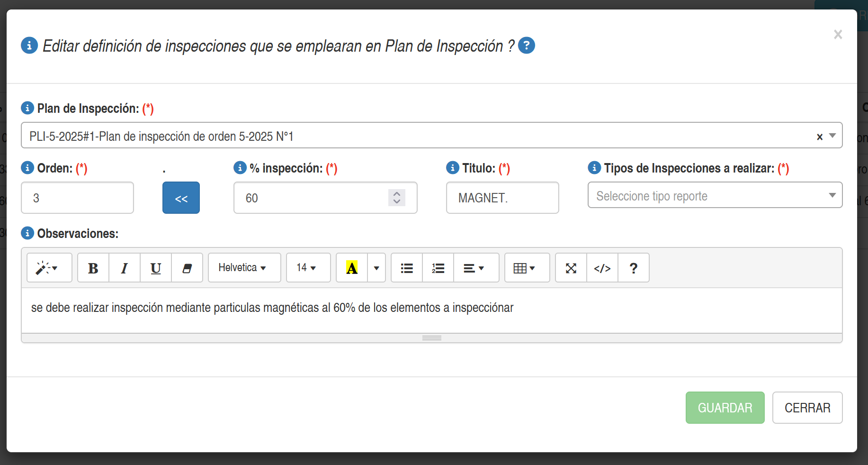
Task: Expand the Tipos de Inspecciones select box
Action: [x=715, y=195]
